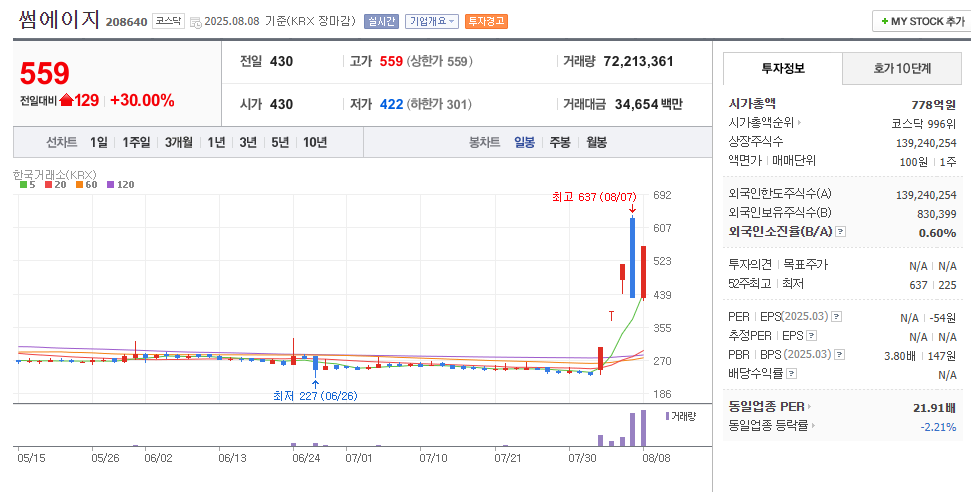Select the 월봉 candle chart
Image resolution: width=971 pixels, height=492 pixels.
[597, 143]
